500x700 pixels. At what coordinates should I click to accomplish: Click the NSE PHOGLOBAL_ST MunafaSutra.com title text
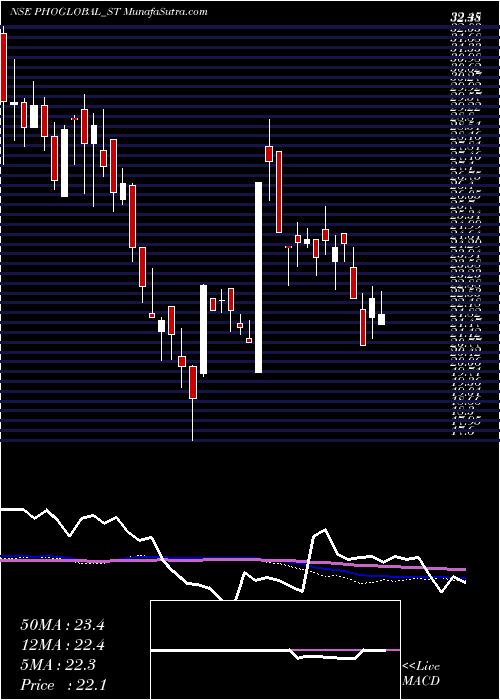pyautogui.click(x=108, y=12)
